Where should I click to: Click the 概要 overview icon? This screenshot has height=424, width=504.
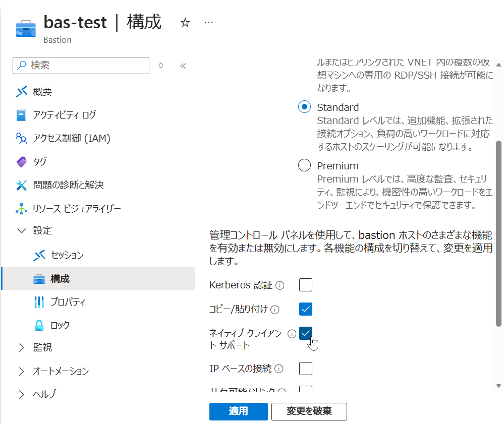coord(21,92)
